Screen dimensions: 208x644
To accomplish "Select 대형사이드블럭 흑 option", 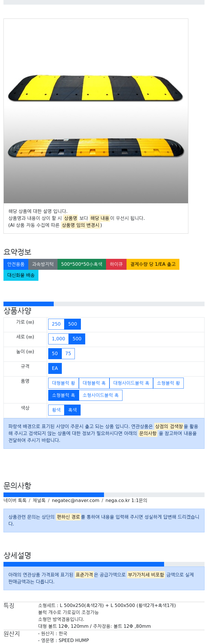I will tap(131, 383).
